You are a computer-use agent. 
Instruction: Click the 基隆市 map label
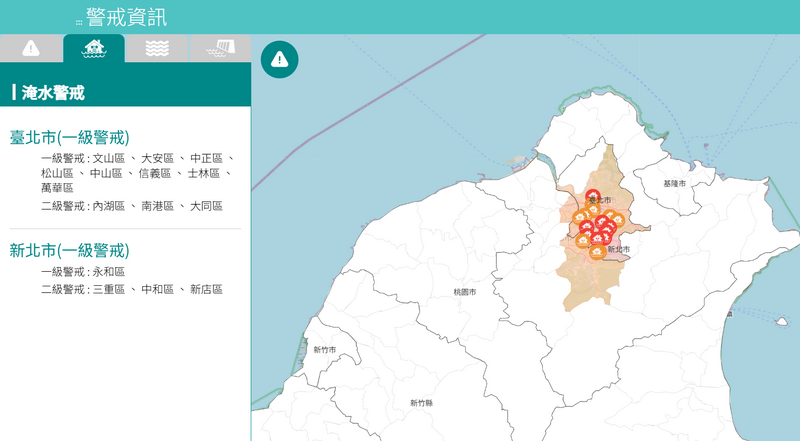click(674, 183)
